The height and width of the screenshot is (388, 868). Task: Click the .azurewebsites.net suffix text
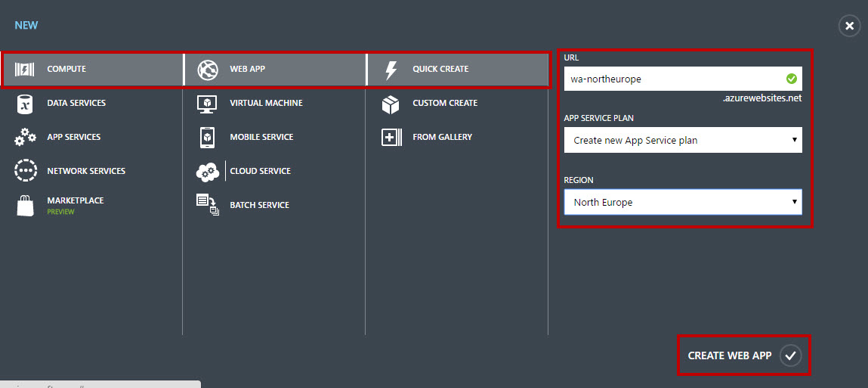coord(762,98)
